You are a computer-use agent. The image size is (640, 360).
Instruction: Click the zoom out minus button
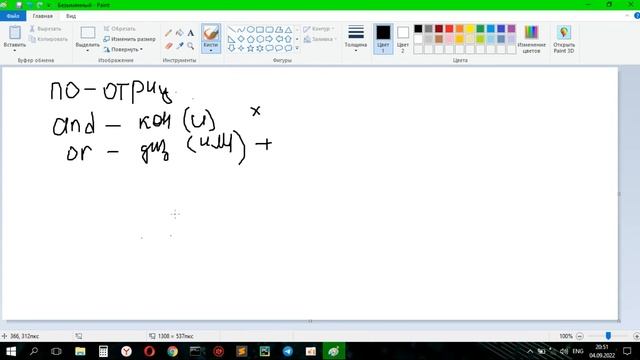579,336
